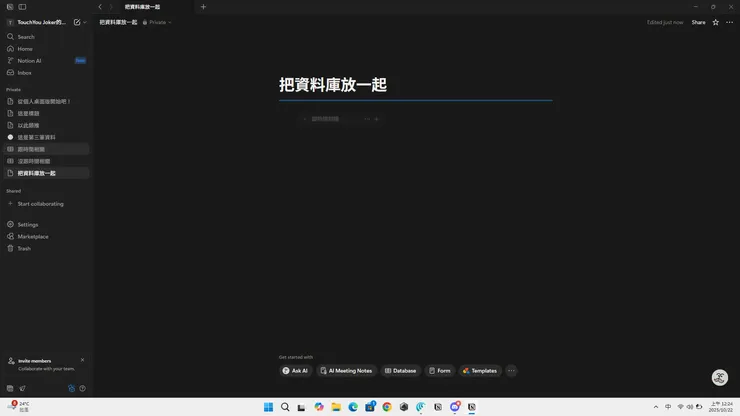This screenshot has height=416, width=740.
Task: Go to Home in the sidebar
Action: click(46, 49)
